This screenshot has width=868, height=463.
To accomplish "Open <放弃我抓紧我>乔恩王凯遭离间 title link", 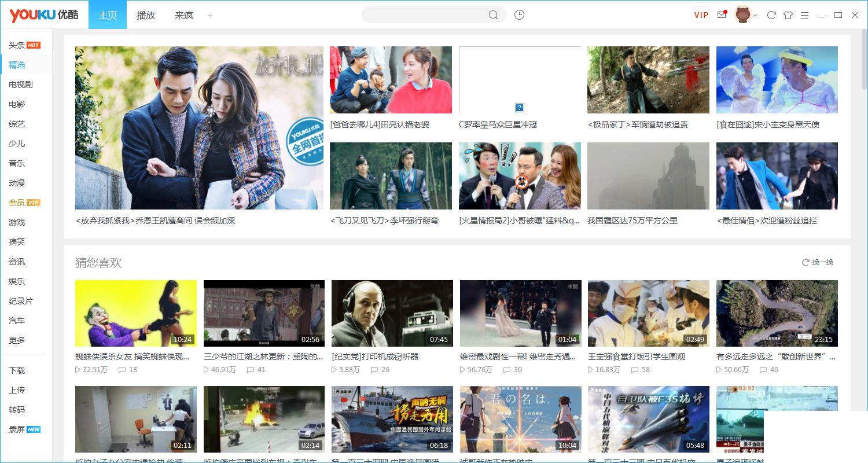I will pos(155,221).
